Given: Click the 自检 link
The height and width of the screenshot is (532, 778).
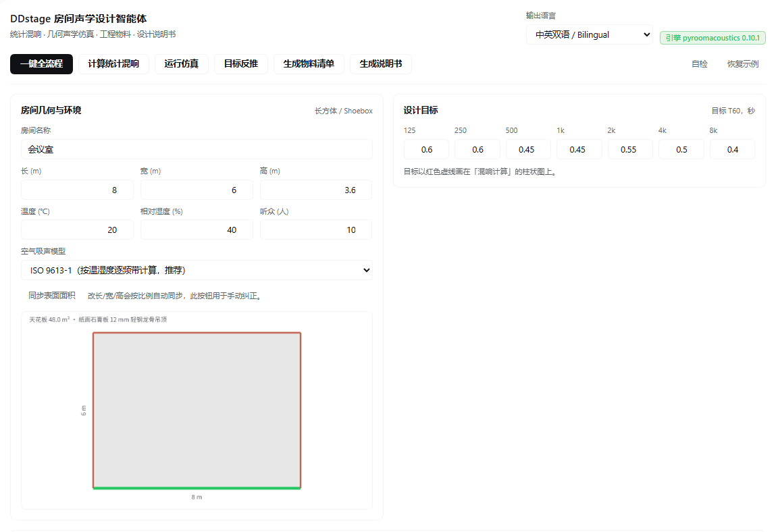Looking at the screenshot, I should [700, 64].
